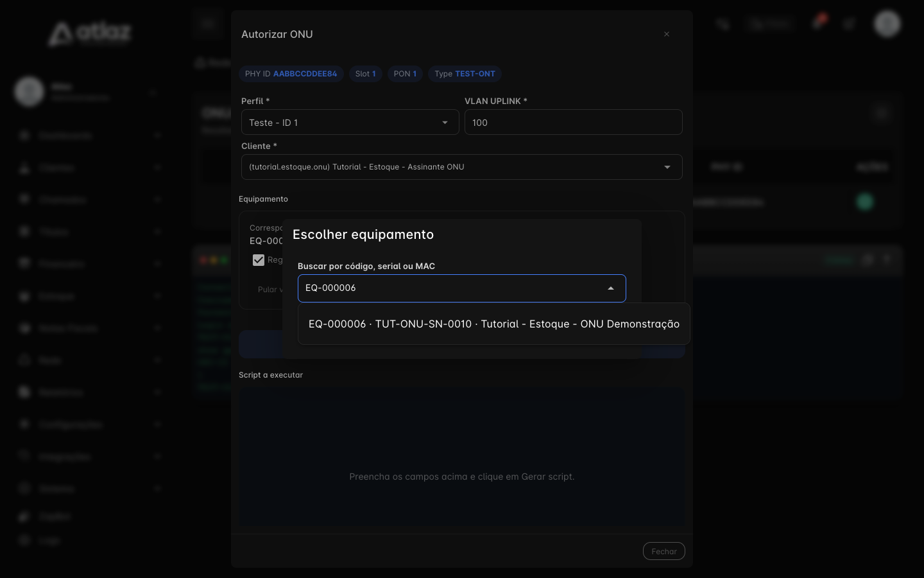
Task: Expand the Cliente dropdown
Action: tap(461, 167)
